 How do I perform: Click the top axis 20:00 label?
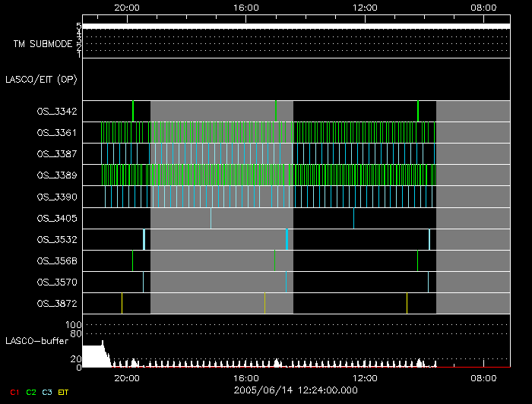coord(127,8)
